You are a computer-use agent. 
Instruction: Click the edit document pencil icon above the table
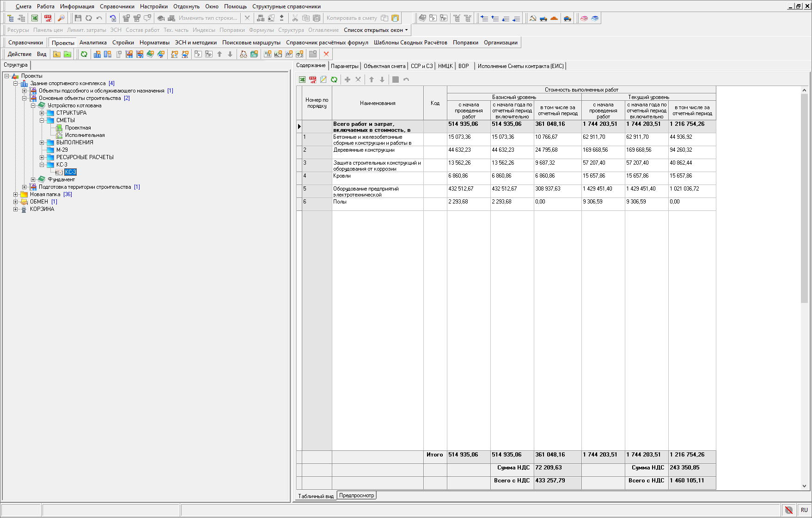point(324,80)
